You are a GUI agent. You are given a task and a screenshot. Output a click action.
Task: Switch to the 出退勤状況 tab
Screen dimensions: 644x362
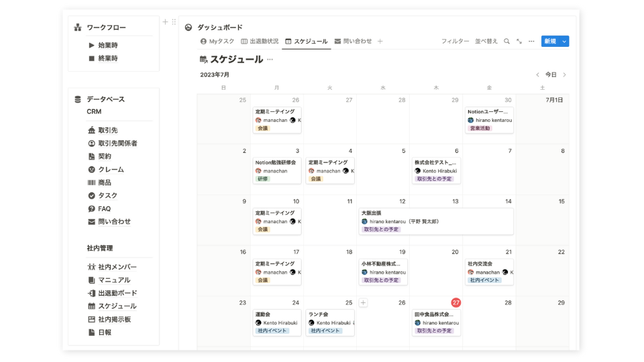pyautogui.click(x=260, y=42)
